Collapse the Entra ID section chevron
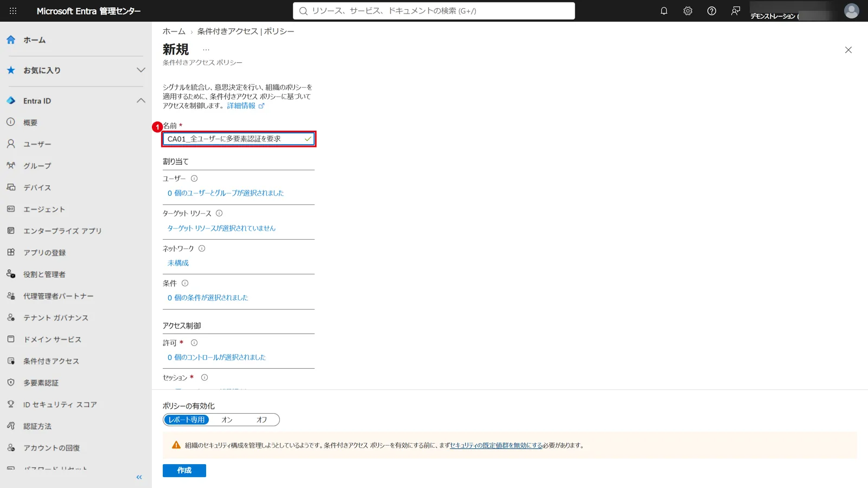 pos(141,100)
